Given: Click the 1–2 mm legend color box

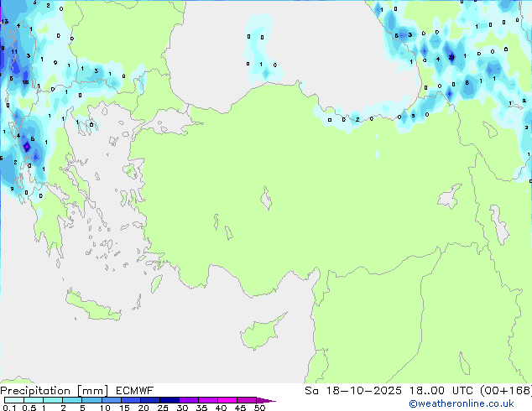Looking at the screenshot, I should (x=53, y=400).
